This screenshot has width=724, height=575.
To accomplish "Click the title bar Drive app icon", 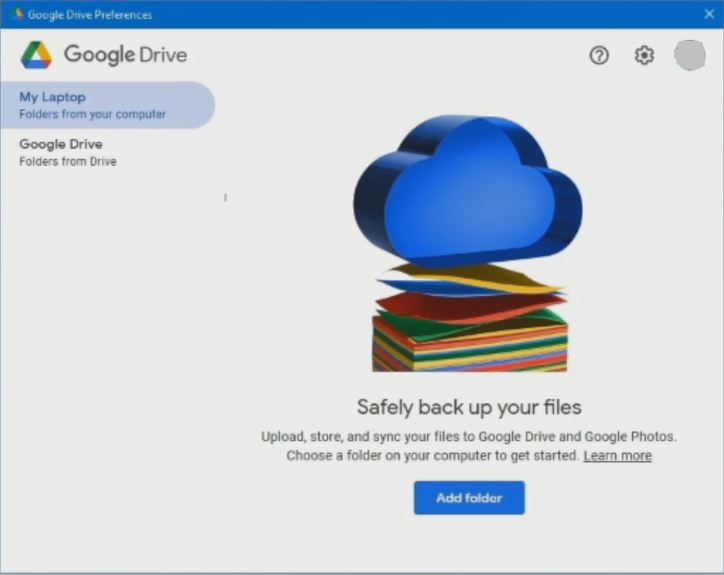I will click(17, 14).
